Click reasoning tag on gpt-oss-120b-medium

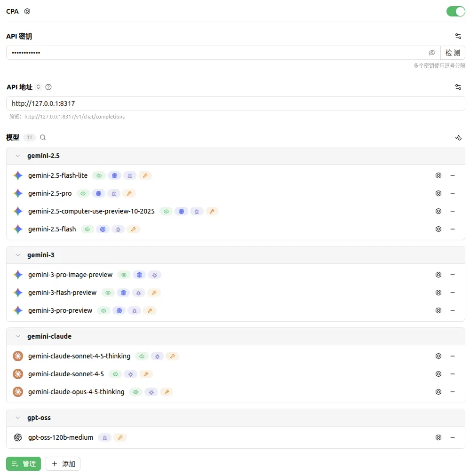tap(105, 438)
